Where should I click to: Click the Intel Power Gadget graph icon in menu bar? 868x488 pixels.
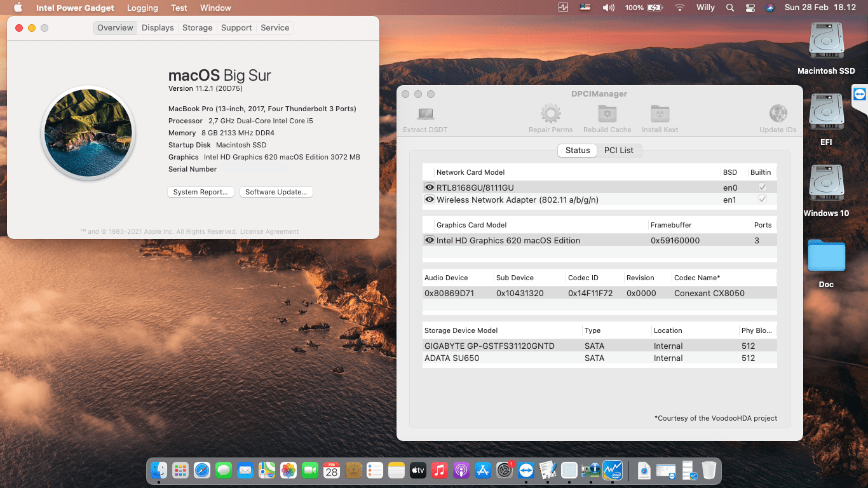[562, 8]
